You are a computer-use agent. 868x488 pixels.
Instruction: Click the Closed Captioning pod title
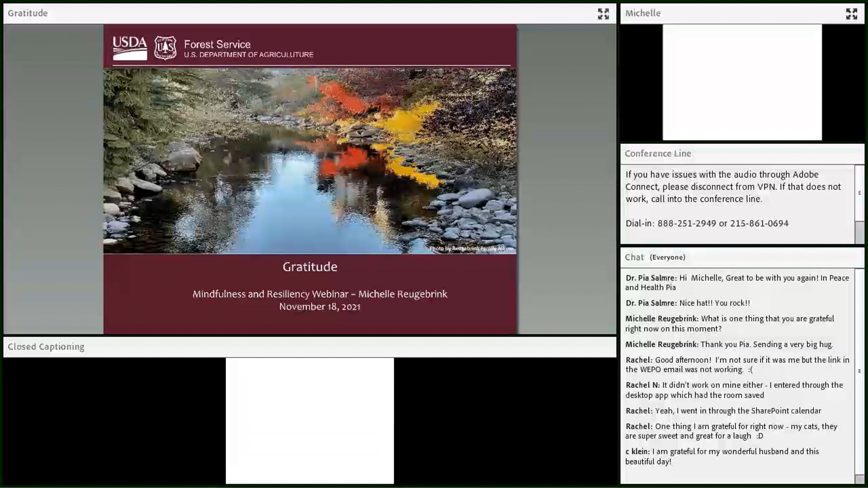(46, 347)
